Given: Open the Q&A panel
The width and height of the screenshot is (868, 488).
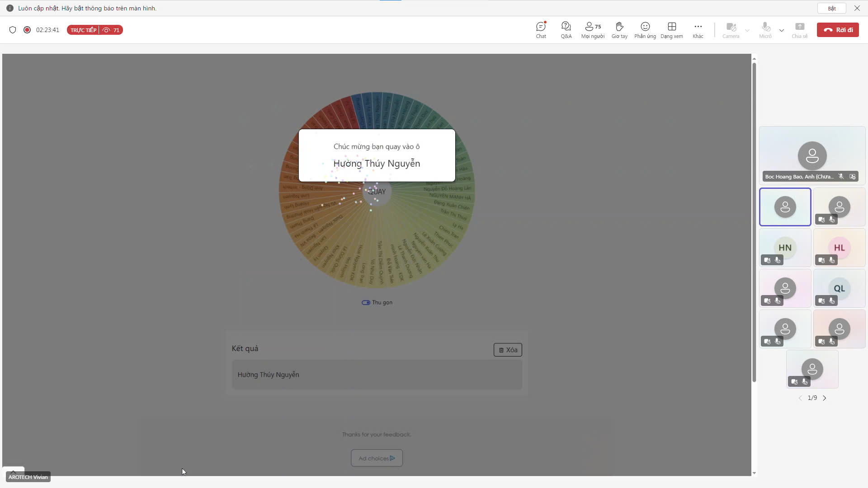Looking at the screenshot, I should click(566, 30).
